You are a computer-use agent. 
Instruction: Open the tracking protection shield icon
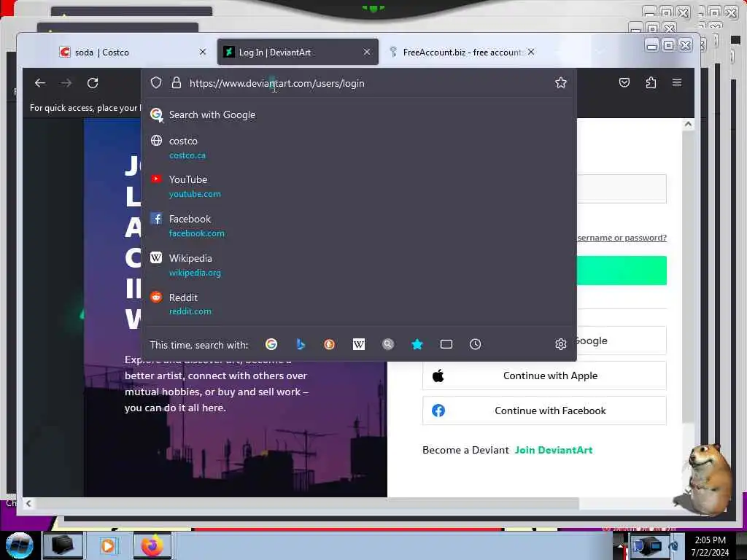(156, 83)
